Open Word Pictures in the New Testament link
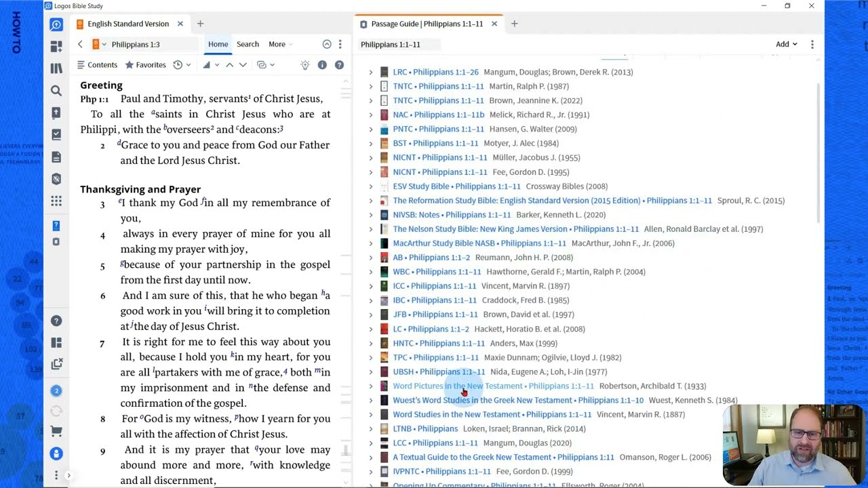The width and height of the screenshot is (868, 488). pyautogui.click(x=493, y=386)
